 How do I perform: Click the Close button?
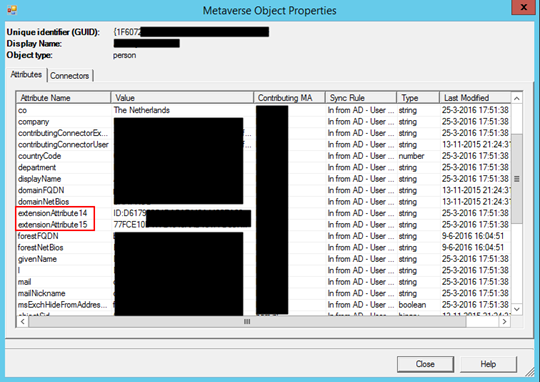425,364
